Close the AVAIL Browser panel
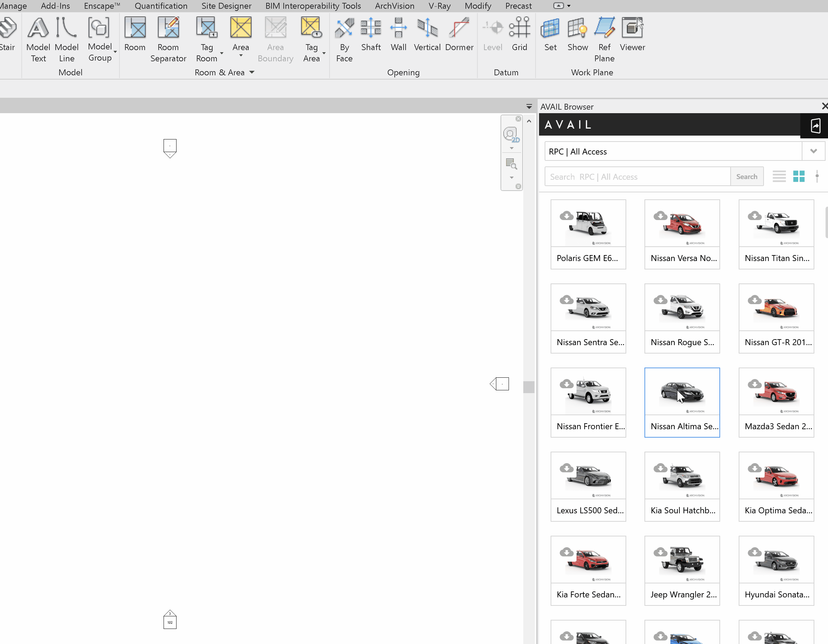 coord(824,107)
